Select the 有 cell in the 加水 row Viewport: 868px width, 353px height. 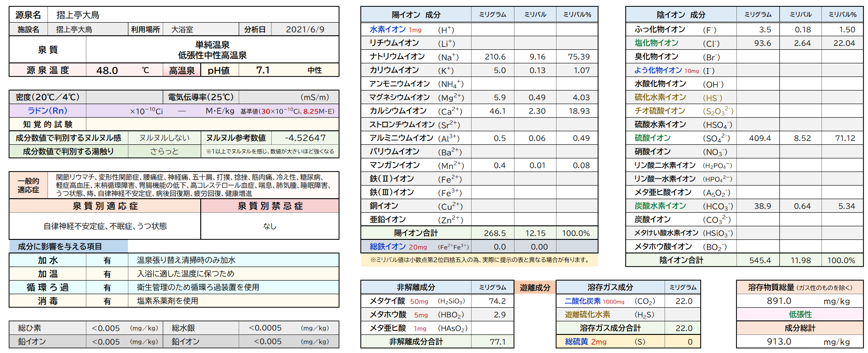point(107,260)
